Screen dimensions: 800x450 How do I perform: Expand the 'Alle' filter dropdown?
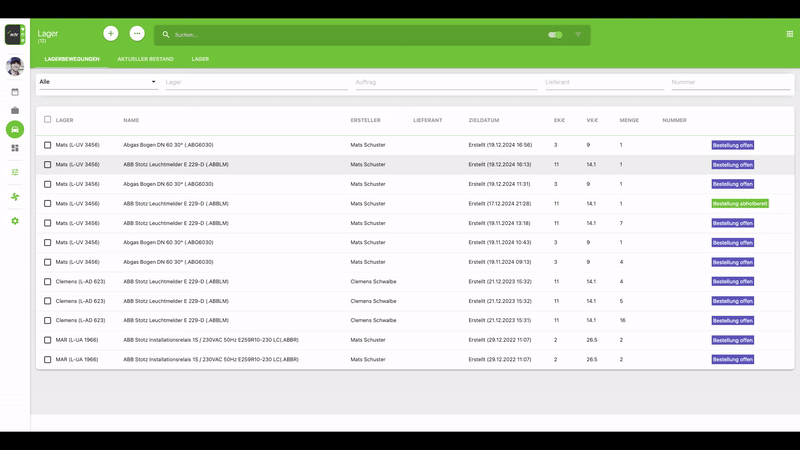(97, 82)
